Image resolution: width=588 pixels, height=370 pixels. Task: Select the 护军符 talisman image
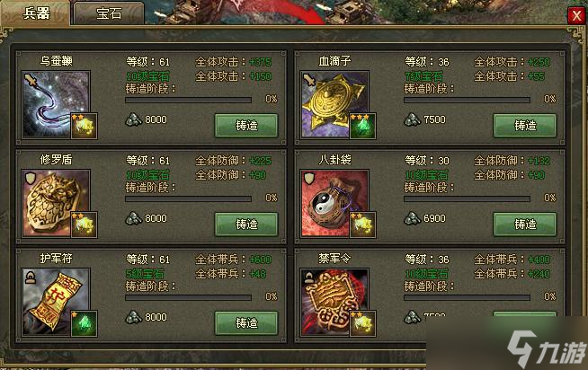tap(56, 302)
